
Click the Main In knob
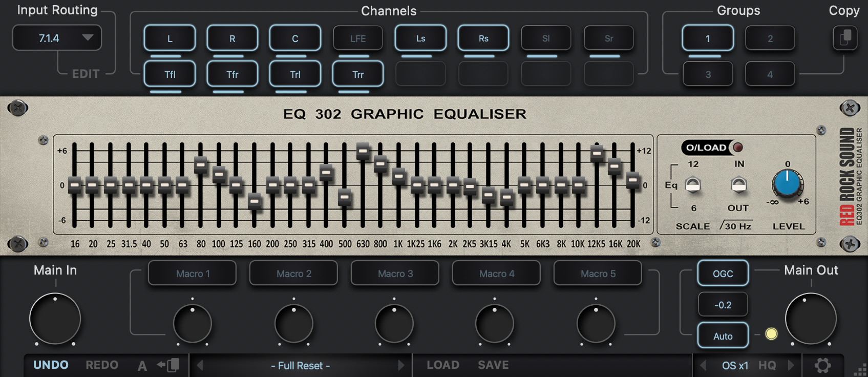tap(55, 319)
